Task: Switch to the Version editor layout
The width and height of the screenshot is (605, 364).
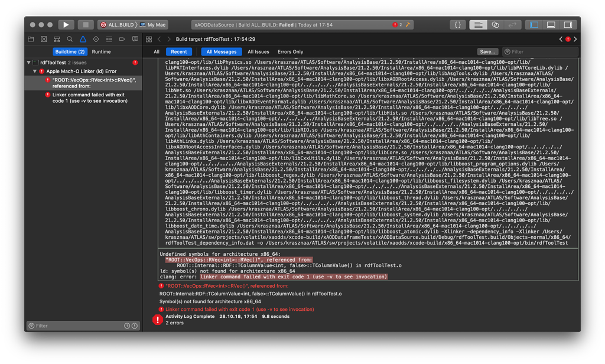Action: (x=512, y=25)
